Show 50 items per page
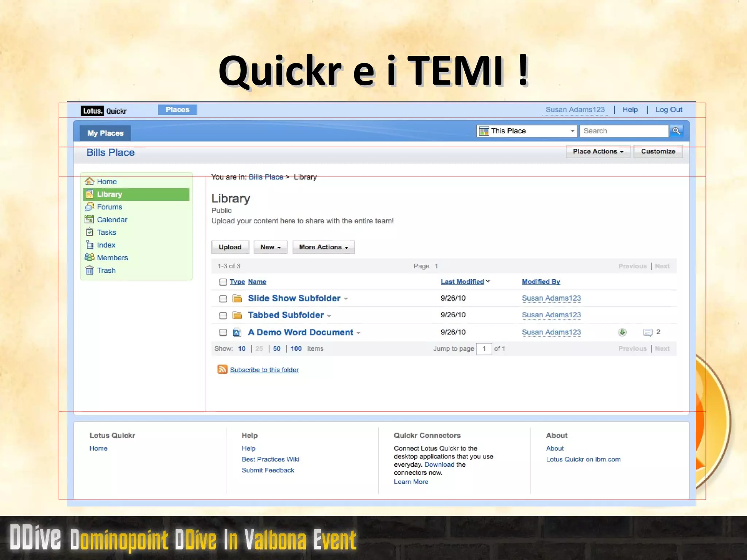 tap(277, 349)
